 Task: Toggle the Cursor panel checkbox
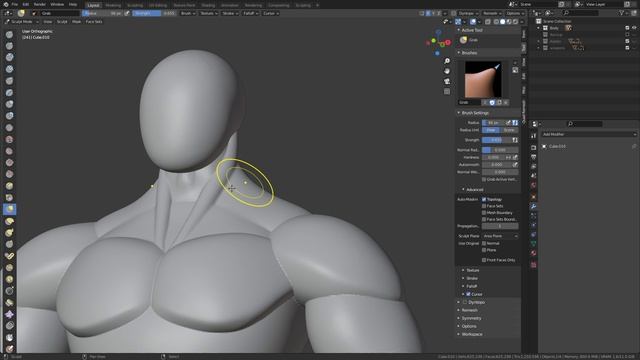468,294
